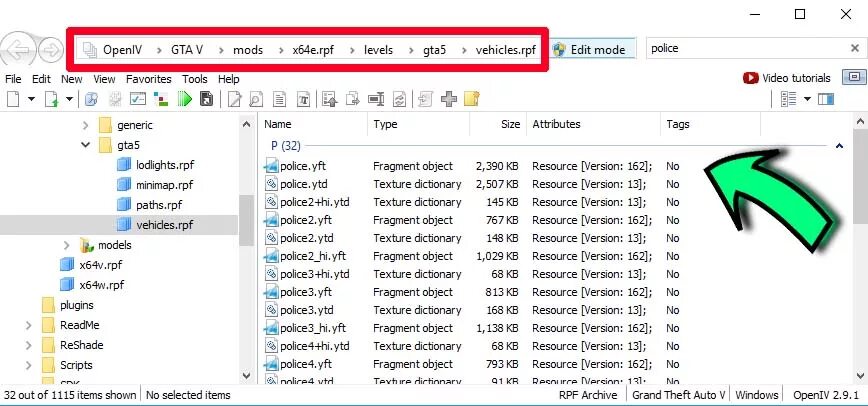The height and width of the screenshot is (406, 868).
Task: Expand the ReadMe folder in tree
Action: pos(29,325)
